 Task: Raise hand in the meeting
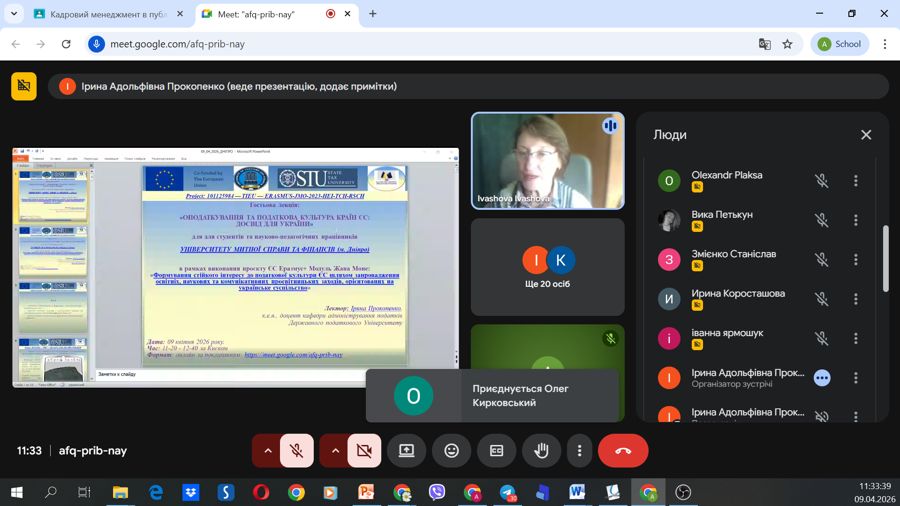(x=541, y=451)
